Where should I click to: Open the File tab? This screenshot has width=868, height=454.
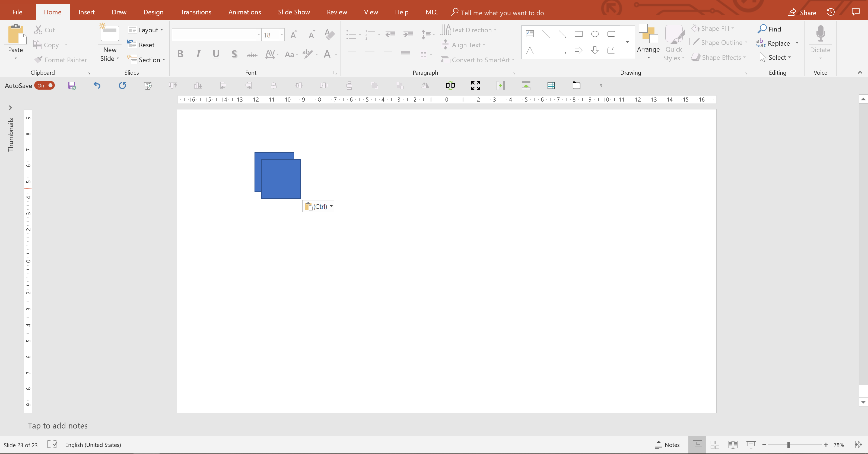(17, 12)
